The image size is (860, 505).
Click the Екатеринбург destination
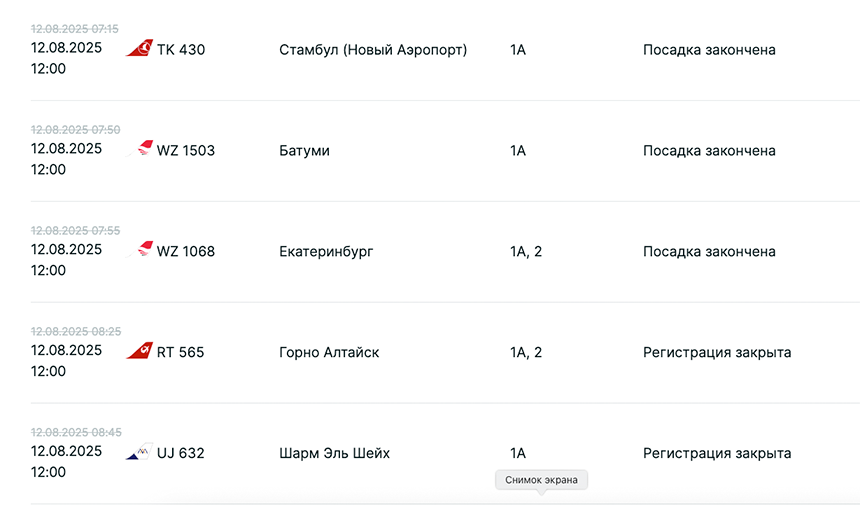(x=326, y=252)
